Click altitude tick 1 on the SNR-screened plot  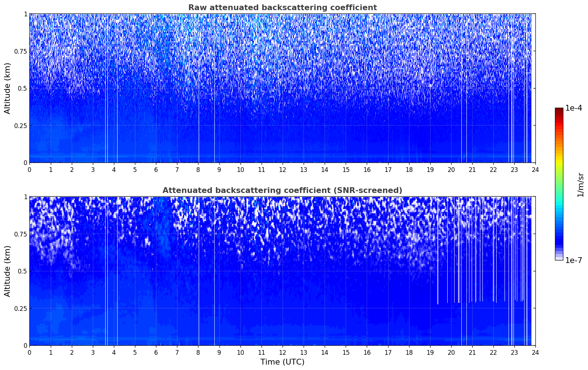point(25,197)
